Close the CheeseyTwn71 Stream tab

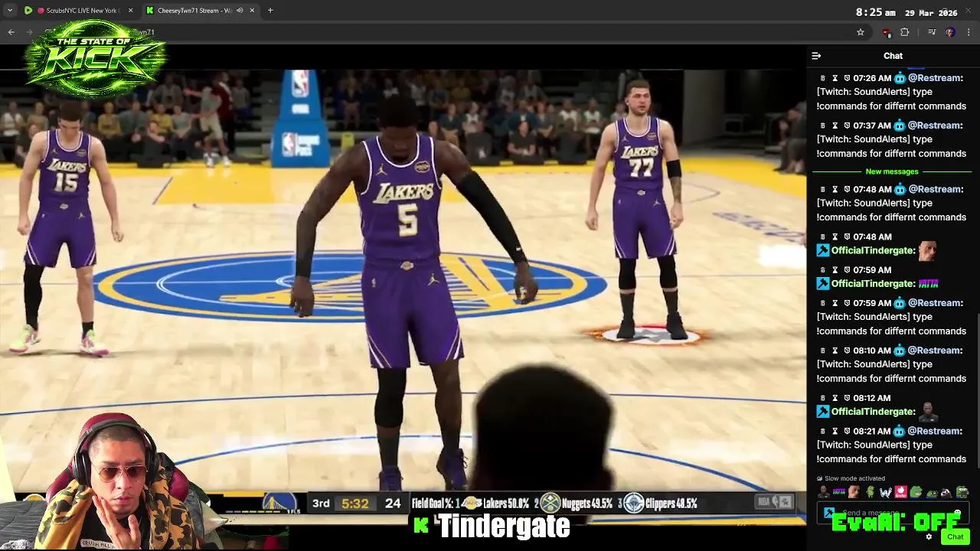point(252,11)
